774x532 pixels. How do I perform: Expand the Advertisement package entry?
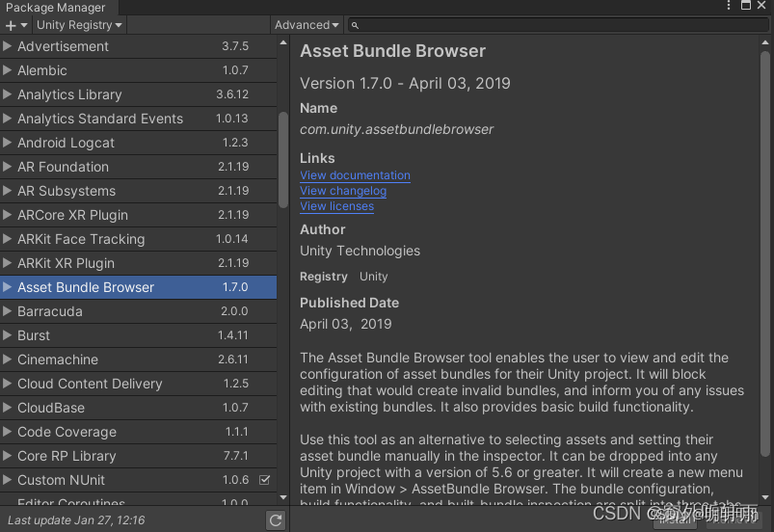(7, 46)
